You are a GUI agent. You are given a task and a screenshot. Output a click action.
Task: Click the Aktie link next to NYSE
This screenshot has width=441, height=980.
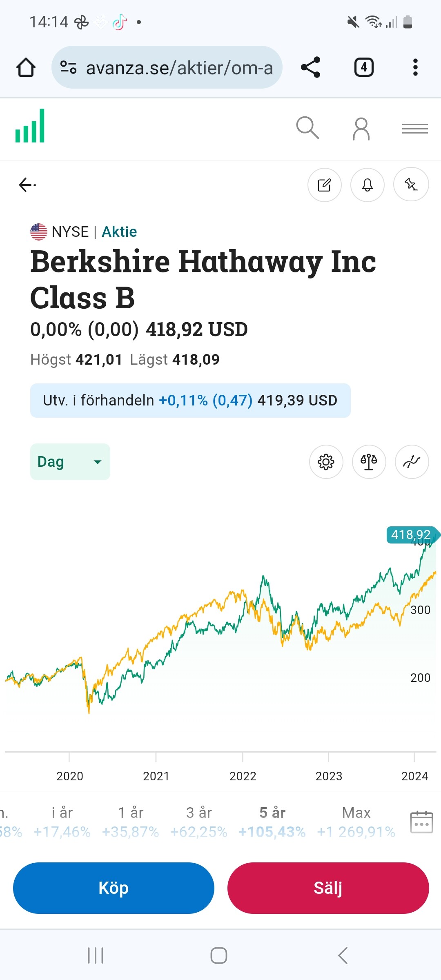pyautogui.click(x=119, y=232)
